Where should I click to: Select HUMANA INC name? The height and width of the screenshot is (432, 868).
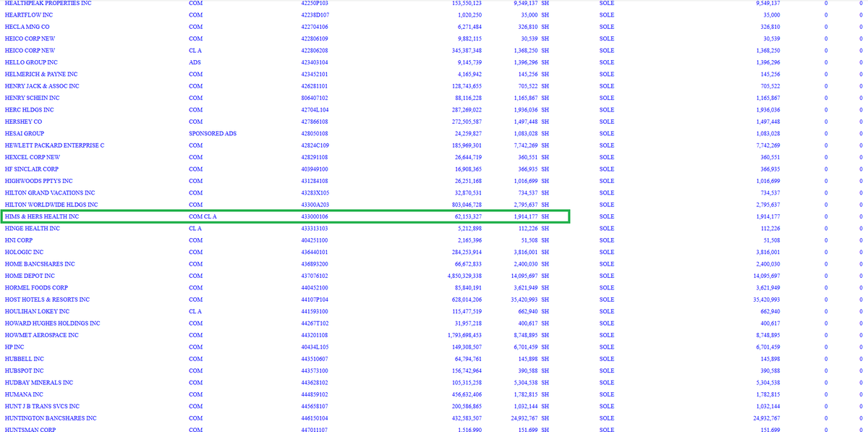click(24, 394)
